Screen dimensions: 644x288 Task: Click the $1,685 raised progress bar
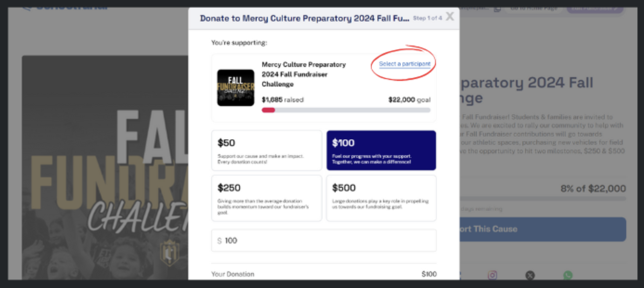pyautogui.click(x=346, y=110)
